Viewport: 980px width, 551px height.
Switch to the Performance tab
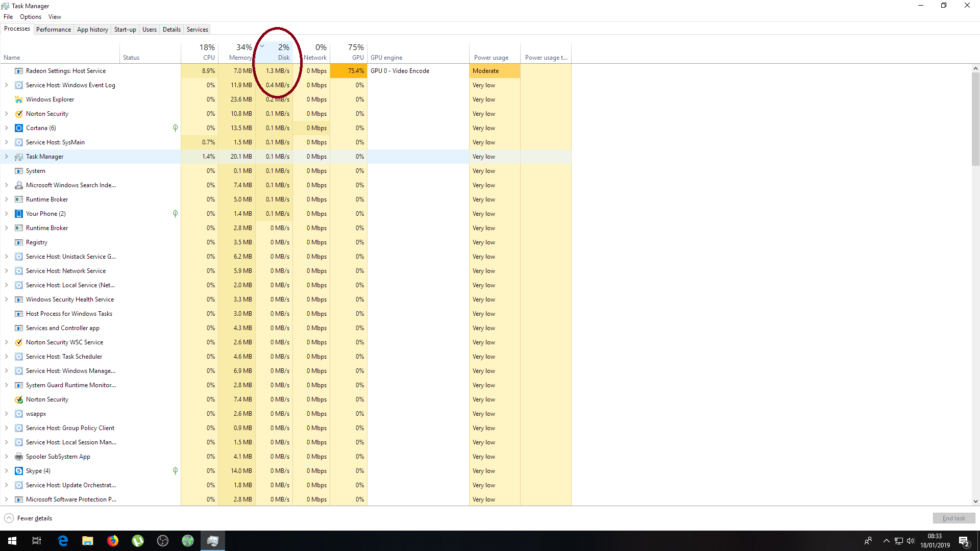54,30
